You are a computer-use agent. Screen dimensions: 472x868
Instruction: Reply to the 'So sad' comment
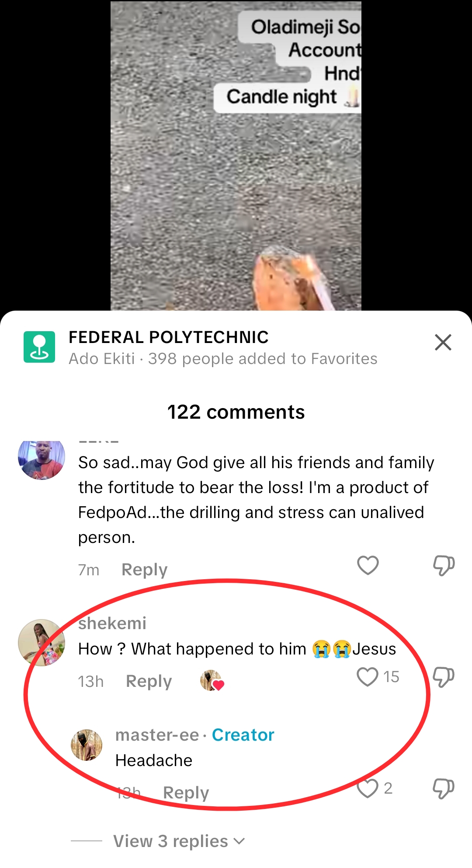tap(144, 570)
